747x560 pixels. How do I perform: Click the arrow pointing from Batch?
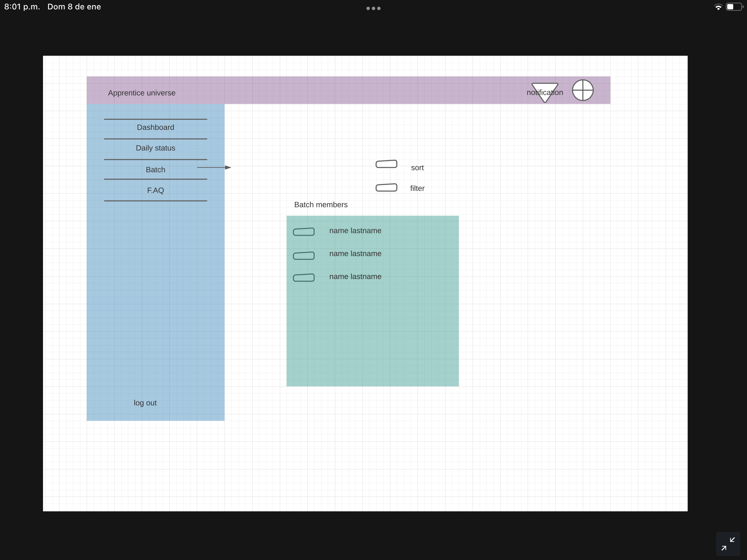(214, 168)
